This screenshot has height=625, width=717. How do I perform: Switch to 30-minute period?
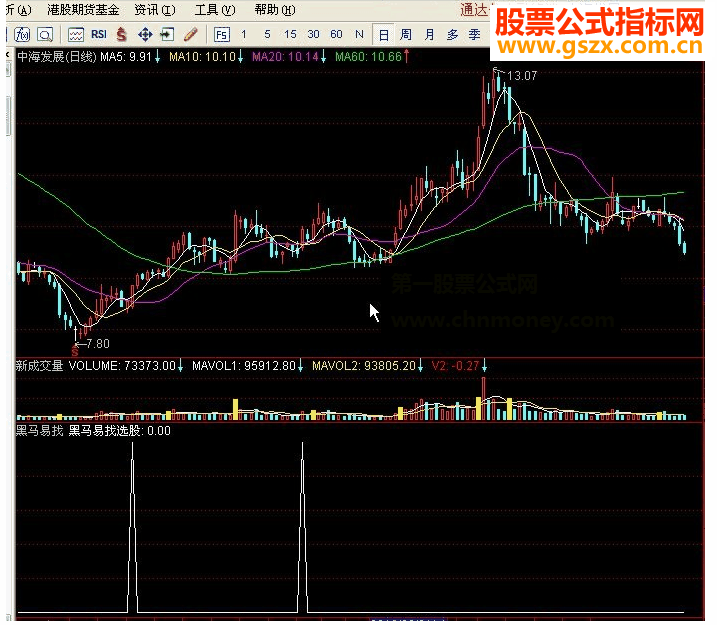pos(313,34)
